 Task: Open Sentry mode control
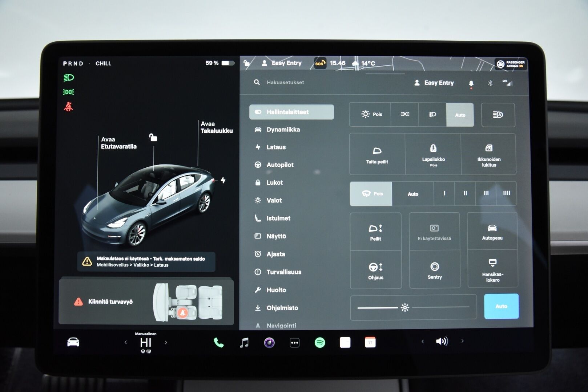coord(435,269)
